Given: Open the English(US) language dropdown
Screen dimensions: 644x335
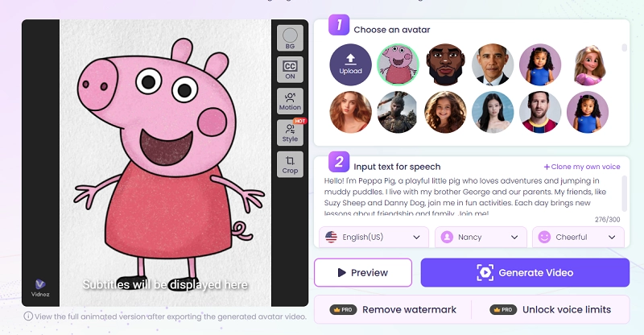Looking at the screenshot, I should [x=374, y=238].
